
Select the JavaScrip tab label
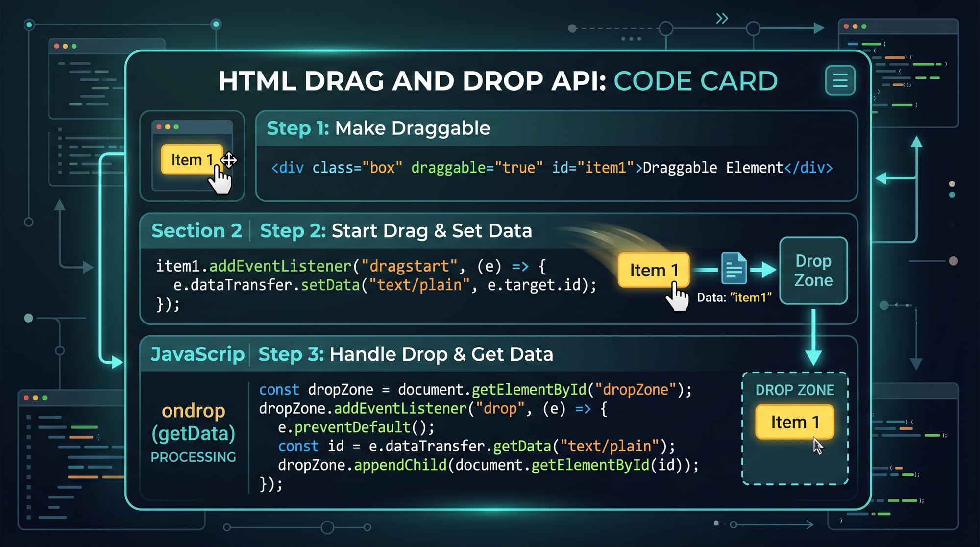tap(197, 354)
